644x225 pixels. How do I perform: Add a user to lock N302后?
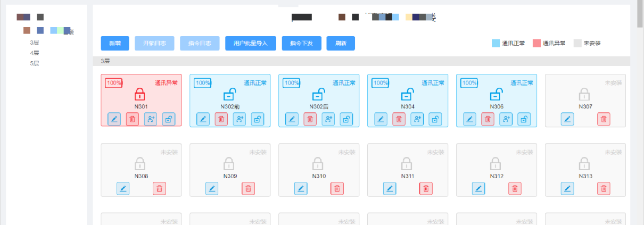coord(328,119)
